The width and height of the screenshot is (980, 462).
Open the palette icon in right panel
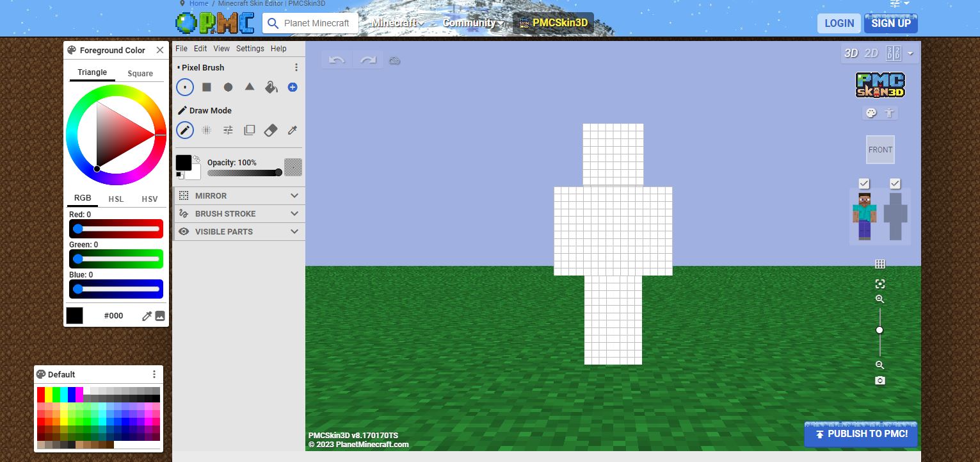pos(871,113)
